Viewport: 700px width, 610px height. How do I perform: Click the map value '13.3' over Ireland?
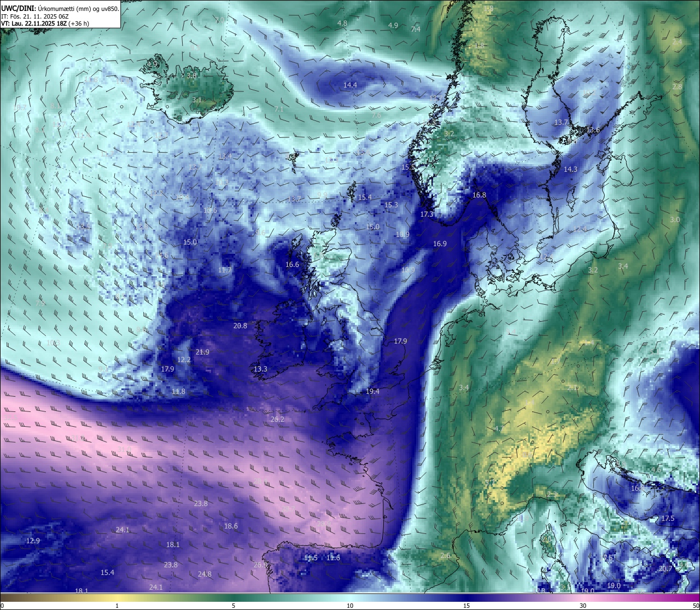(x=260, y=369)
